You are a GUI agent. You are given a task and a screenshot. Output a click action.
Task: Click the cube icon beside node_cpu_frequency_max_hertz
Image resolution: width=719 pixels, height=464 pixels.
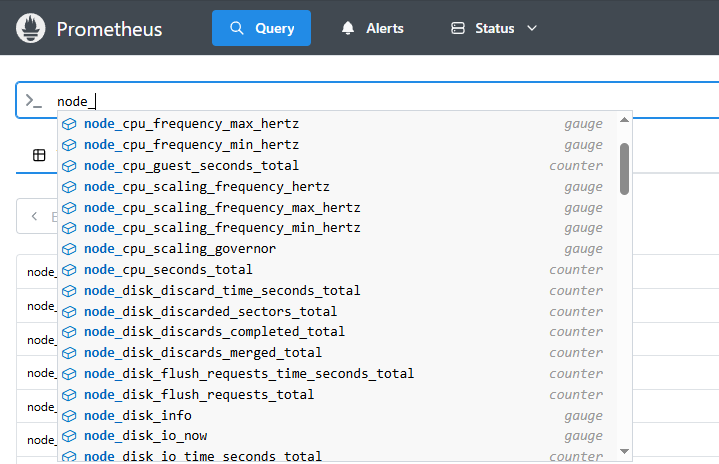point(70,124)
